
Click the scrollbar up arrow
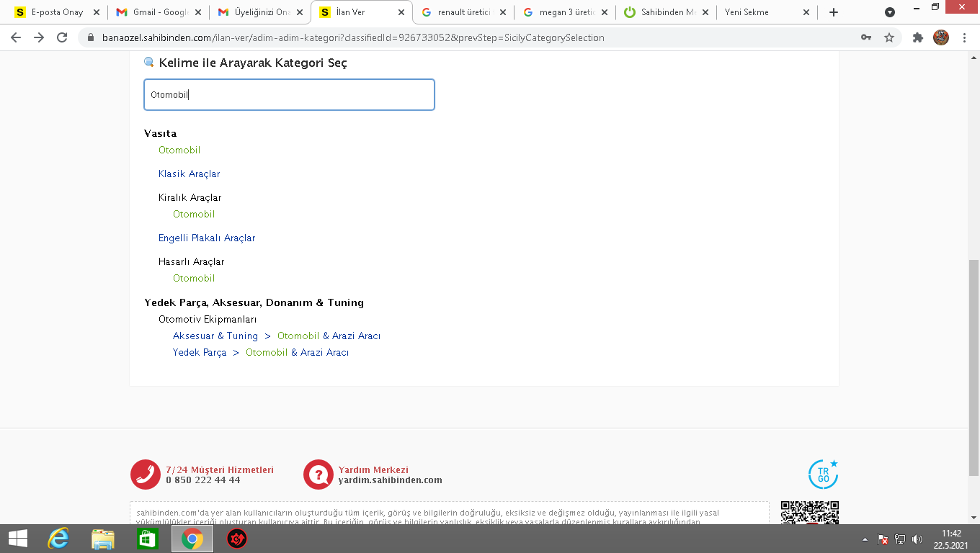974,57
